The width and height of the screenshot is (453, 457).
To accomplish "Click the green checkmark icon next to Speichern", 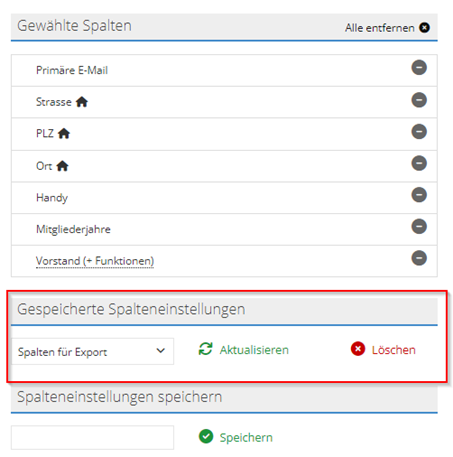I will click(206, 436).
